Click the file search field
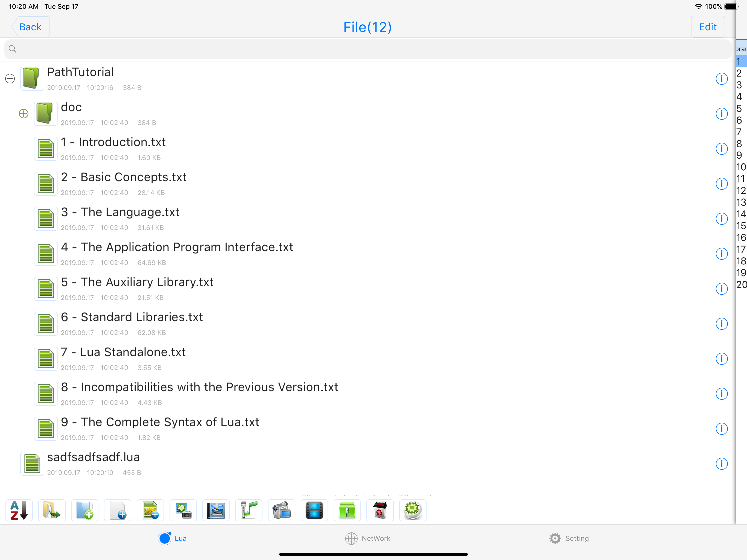 367,49
